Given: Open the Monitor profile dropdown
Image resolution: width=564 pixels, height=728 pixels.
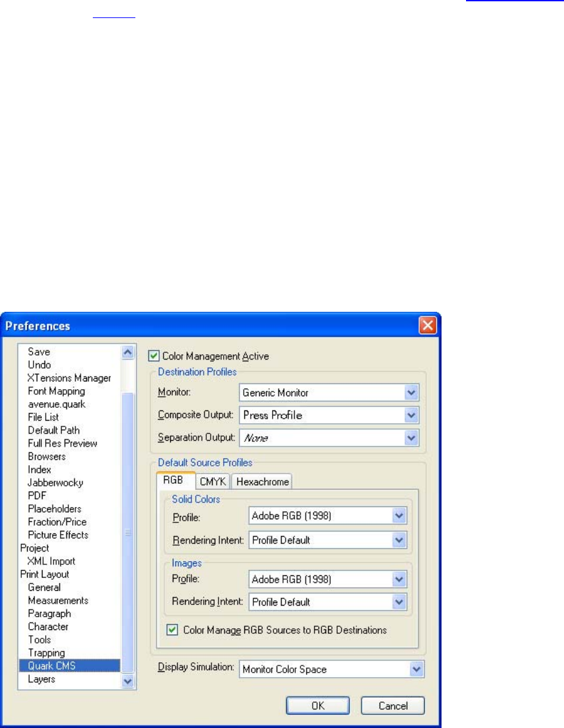Looking at the screenshot, I should [329, 392].
